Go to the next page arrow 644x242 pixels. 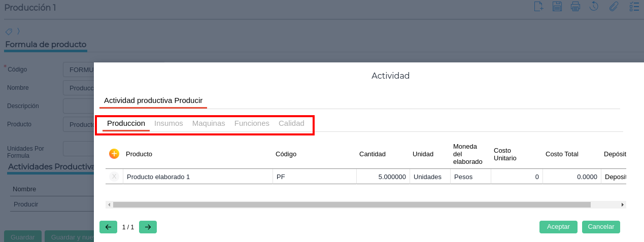[x=148, y=227]
